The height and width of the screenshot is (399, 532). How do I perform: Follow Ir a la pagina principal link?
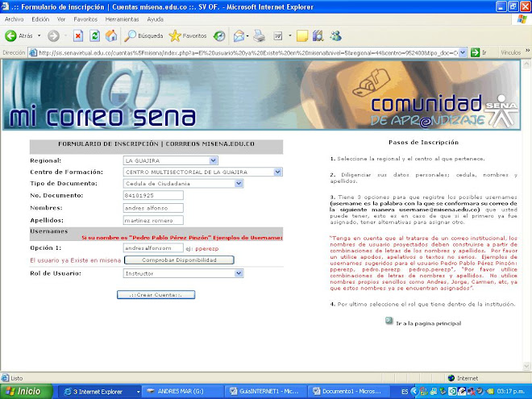pyautogui.click(x=429, y=323)
